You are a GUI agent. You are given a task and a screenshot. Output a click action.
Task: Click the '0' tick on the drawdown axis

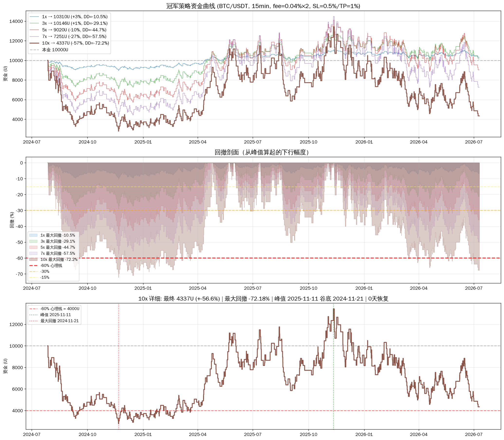coord(22,163)
